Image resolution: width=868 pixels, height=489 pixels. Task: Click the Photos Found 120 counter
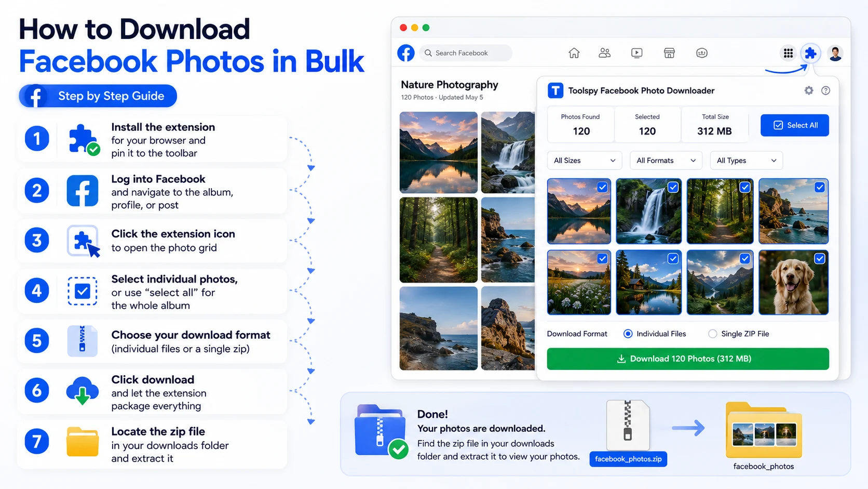click(580, 125)
